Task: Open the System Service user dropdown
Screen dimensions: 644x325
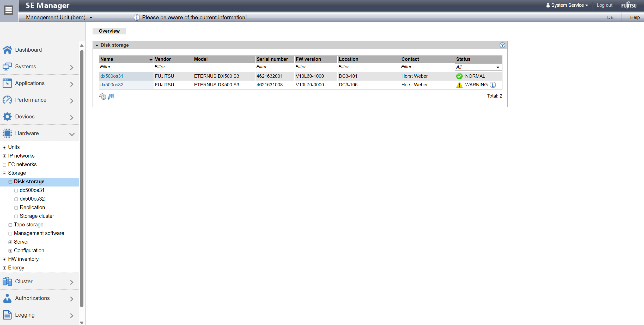Action: pos(567,5)
